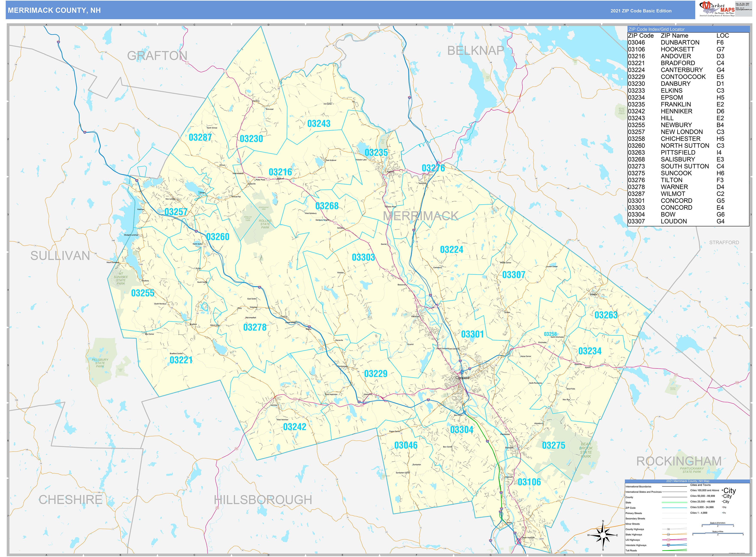The width and height of the screenshot is (756, 557).
Task: Select the ZIP Code boundary legend line
Action: coord(674,508)
